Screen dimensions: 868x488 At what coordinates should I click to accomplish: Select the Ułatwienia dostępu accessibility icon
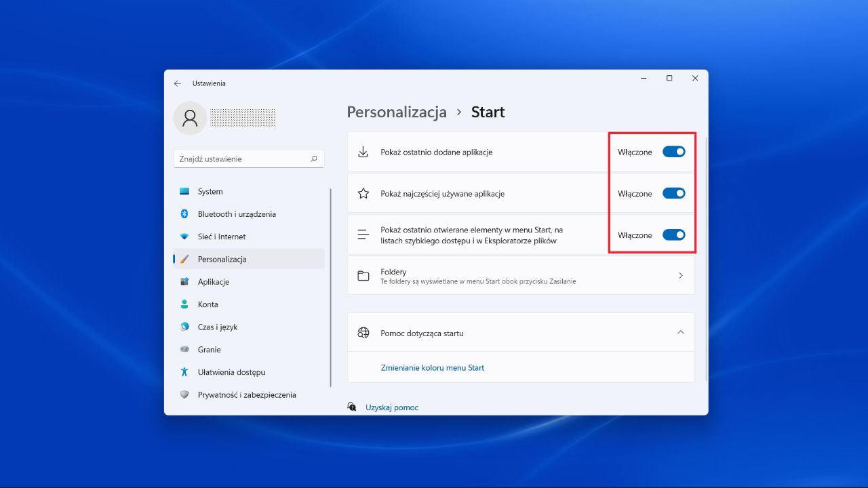(x=184, y=371)
